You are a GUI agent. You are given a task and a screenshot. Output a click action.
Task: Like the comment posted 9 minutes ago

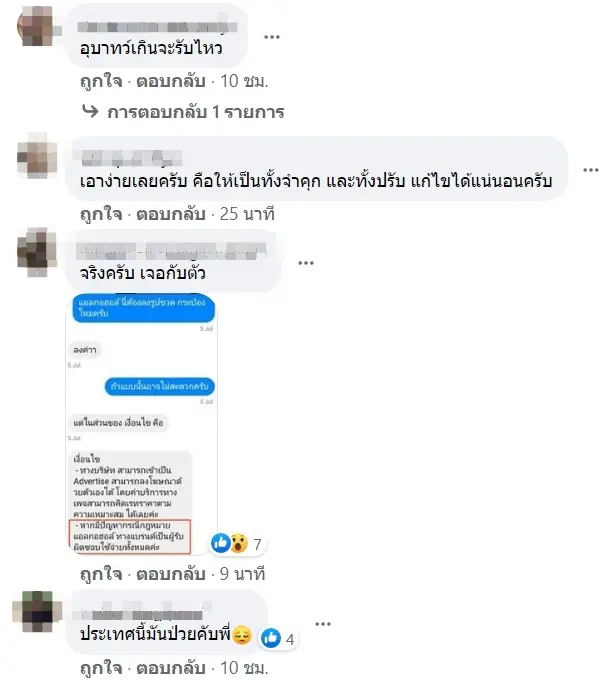click(101, 574)
